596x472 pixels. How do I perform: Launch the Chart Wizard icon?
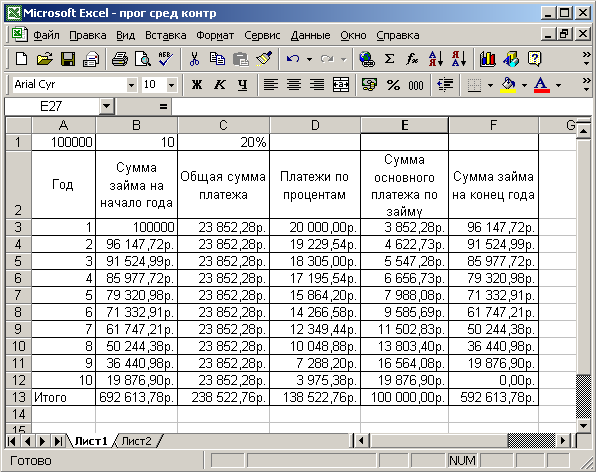tap(488, 59)
